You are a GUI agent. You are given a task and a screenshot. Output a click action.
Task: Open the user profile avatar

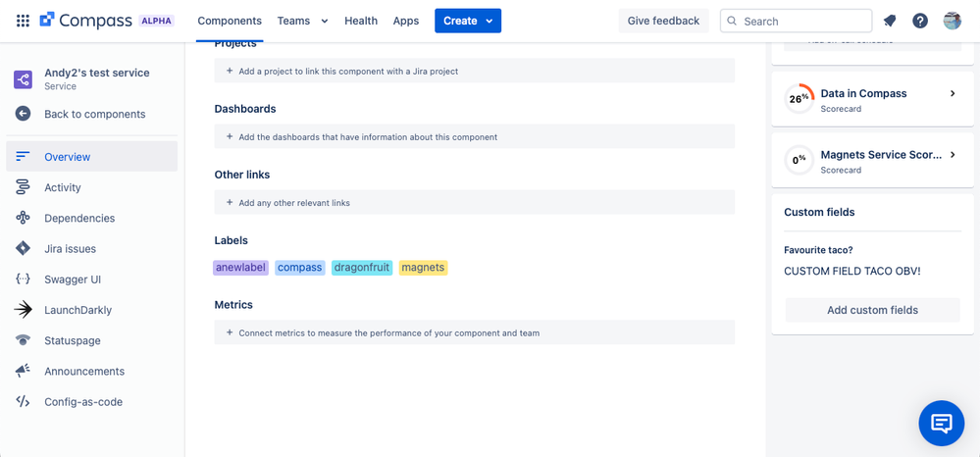pyautogui.click(x=952, y=21)
